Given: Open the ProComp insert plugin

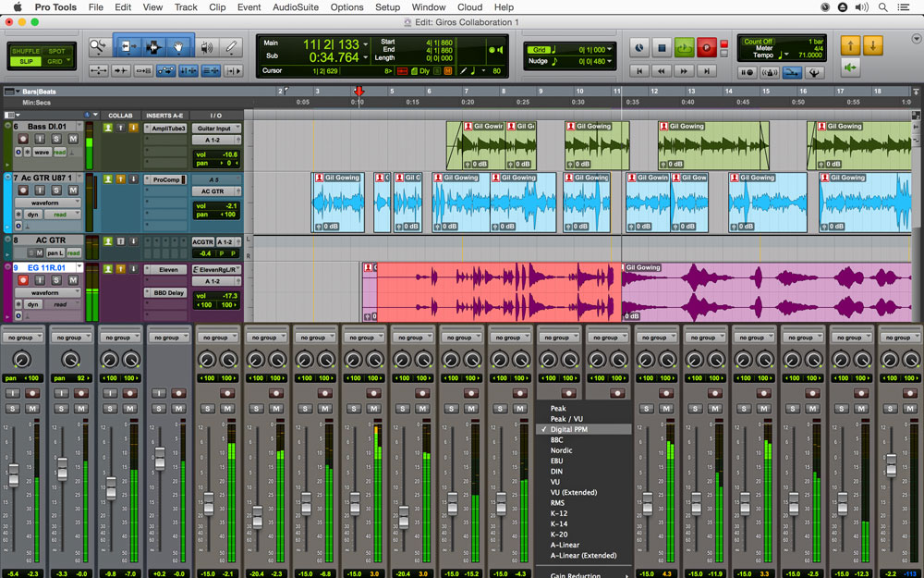Looking at the screenshot, I should 166,179.
